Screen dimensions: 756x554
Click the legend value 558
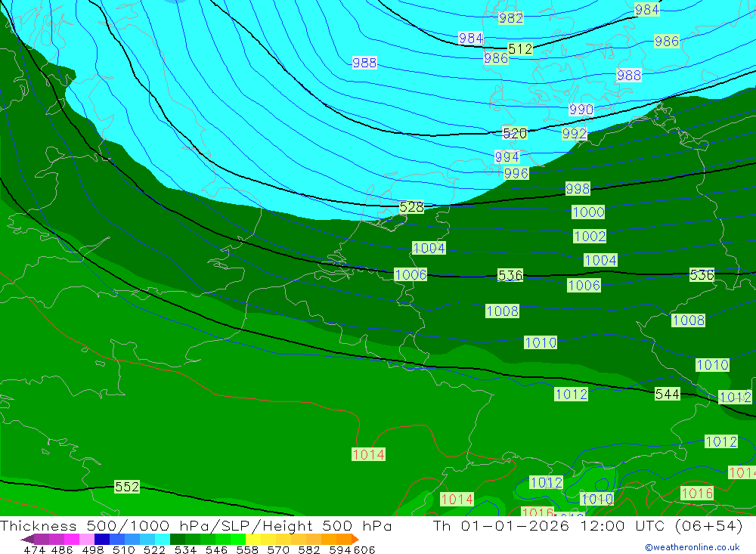coord(247,549)
